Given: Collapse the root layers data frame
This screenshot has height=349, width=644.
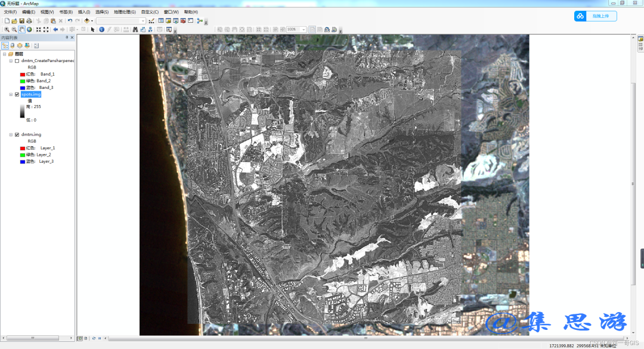Looking at the screenshot, I should [x=5, y=54].
